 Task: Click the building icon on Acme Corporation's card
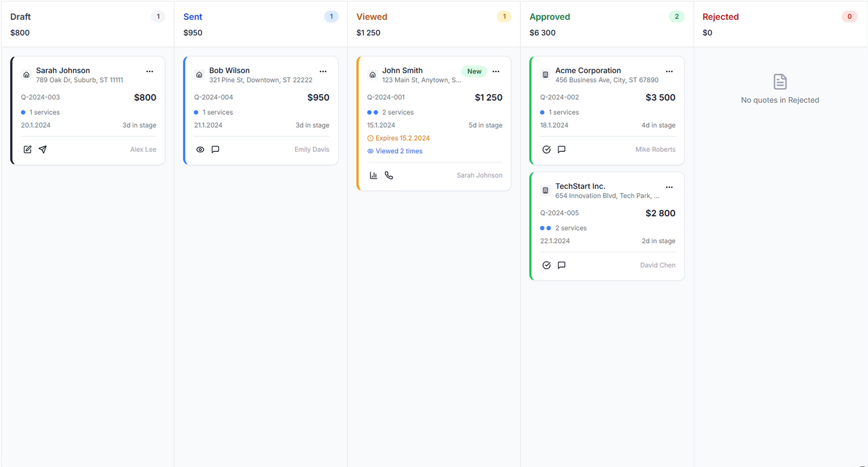tap(545, 75)
